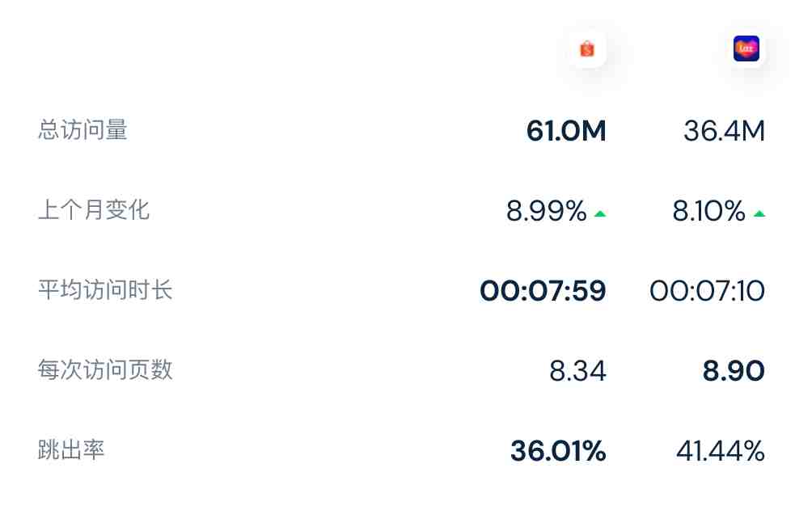Click the 61.0M total visits value
The width and height of the screenshot is (812, 506).
coord(566,130)
